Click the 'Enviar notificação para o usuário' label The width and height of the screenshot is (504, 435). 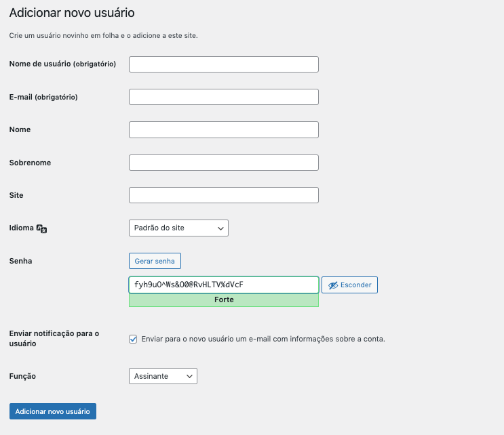(x=54, y=338)
